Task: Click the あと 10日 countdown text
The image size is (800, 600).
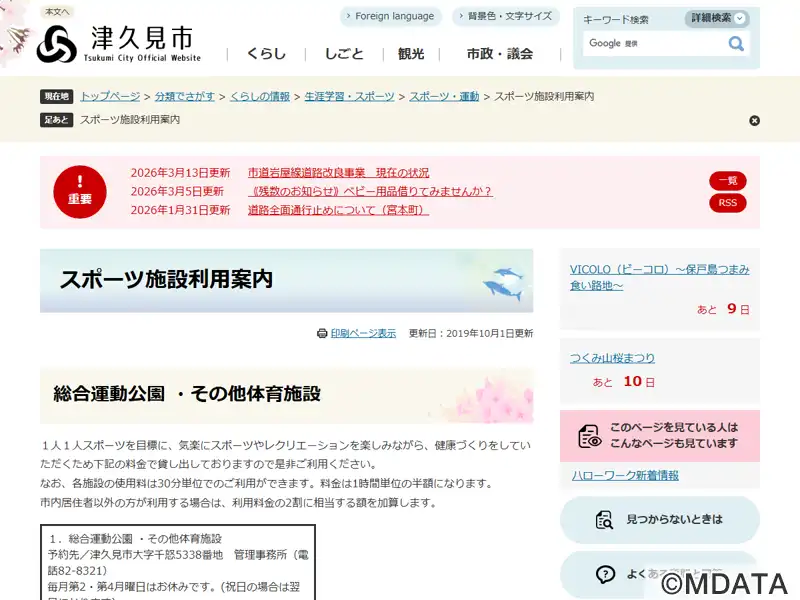Action: point(623,382)
